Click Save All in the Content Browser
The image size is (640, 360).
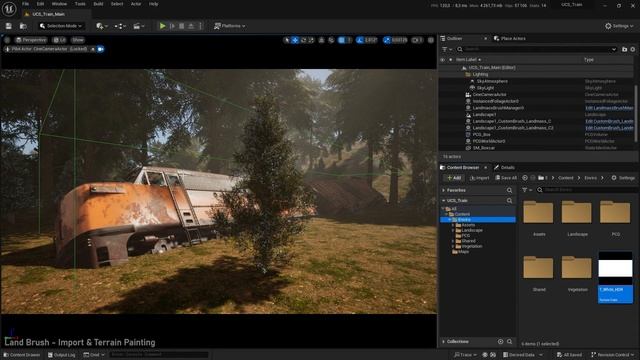[506, 178]
